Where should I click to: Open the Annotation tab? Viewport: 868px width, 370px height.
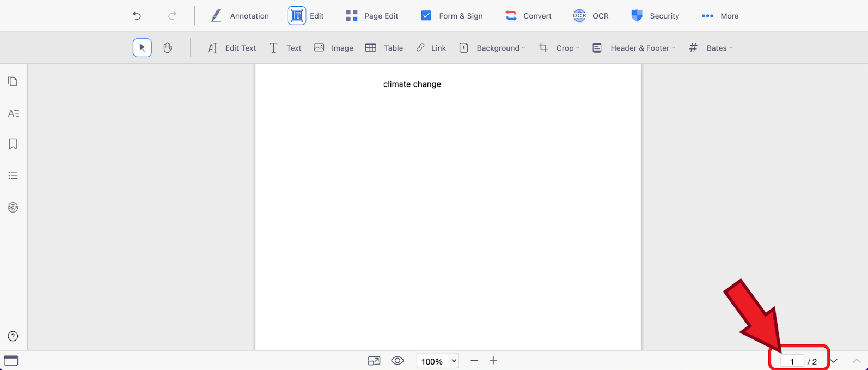240,16
